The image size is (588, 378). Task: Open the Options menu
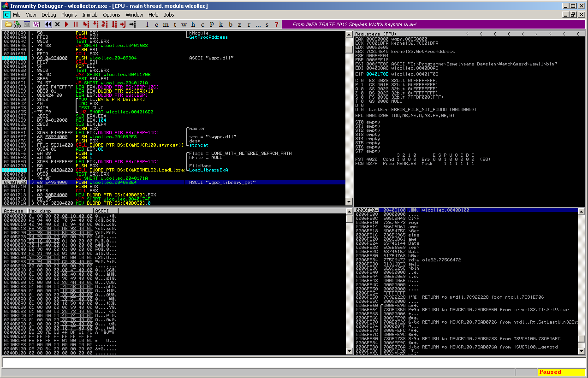click(x=111, y=15)
